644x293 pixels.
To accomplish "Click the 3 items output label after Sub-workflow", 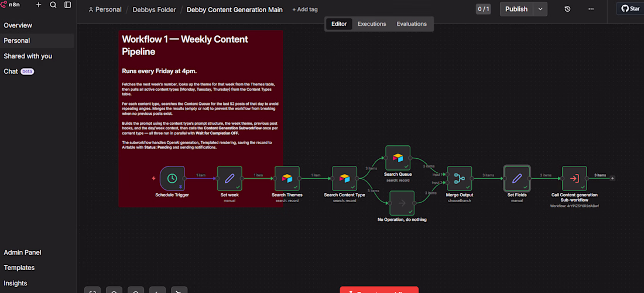I will 600,175.
